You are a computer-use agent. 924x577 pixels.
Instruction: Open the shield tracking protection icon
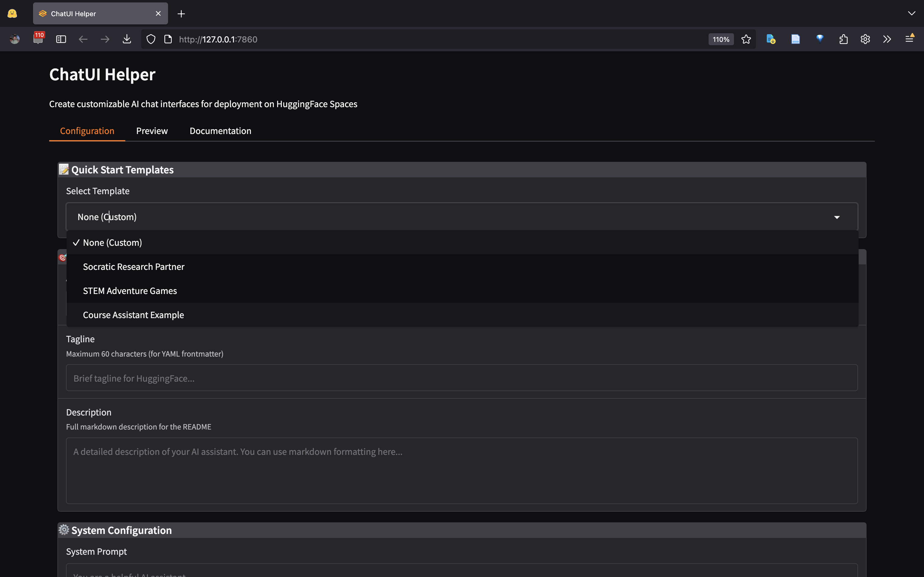point(151,39)
